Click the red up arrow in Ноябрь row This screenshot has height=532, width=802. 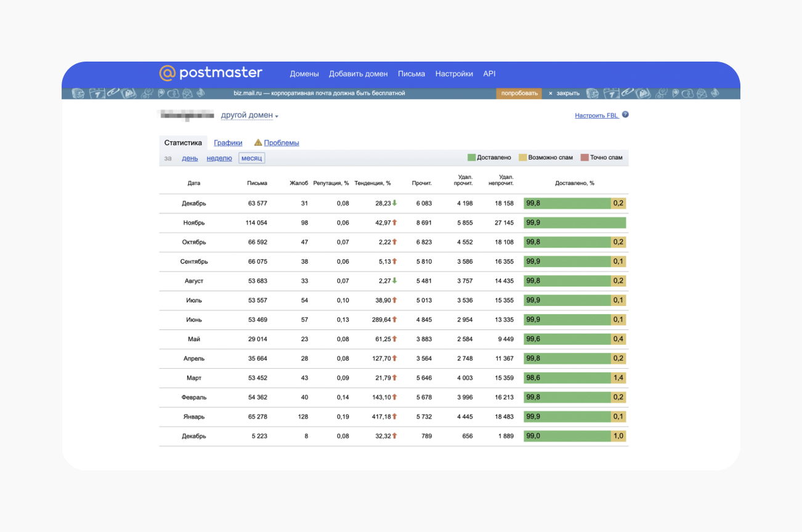(395, 223)
